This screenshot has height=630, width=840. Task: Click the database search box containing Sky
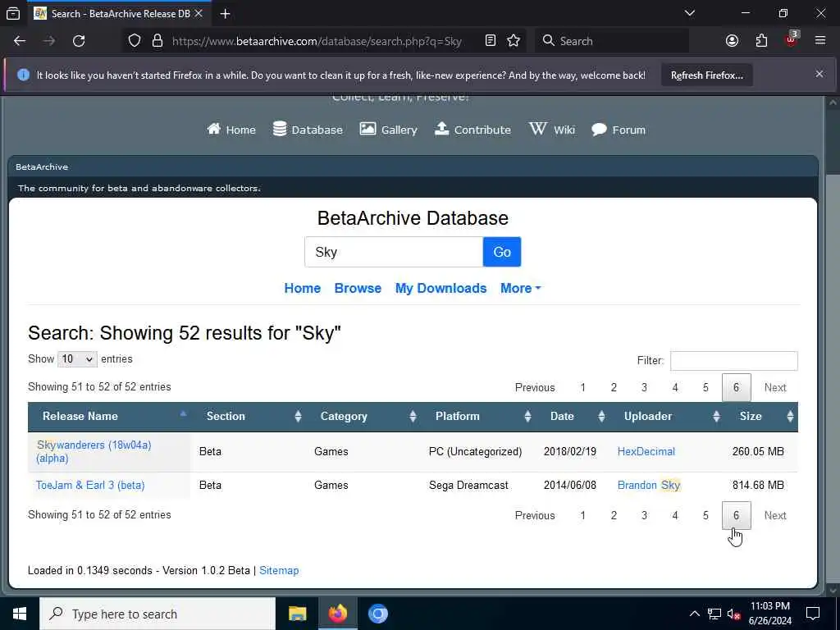pos(394,252)
